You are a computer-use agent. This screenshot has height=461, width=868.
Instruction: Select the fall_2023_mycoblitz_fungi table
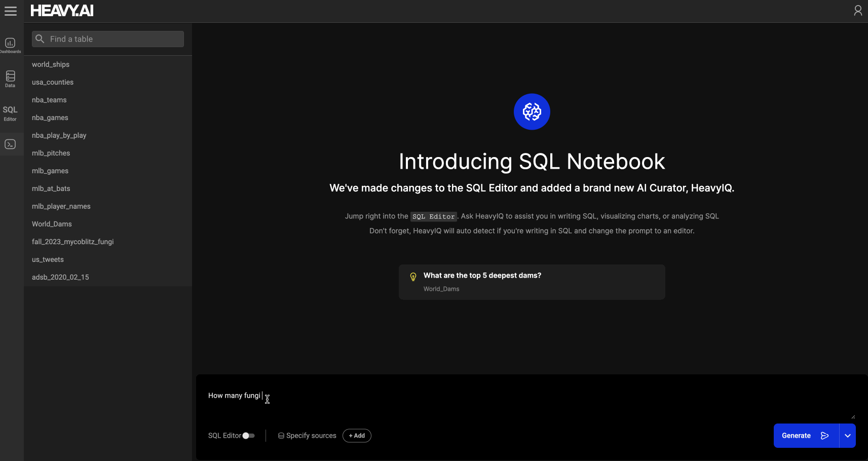[72, 242]
